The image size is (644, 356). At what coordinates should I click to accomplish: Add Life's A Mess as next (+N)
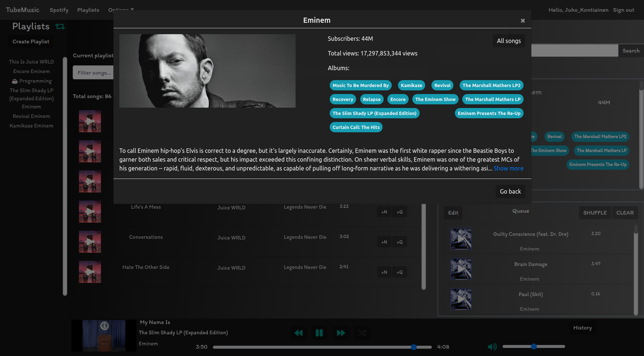tap(384, 212)
